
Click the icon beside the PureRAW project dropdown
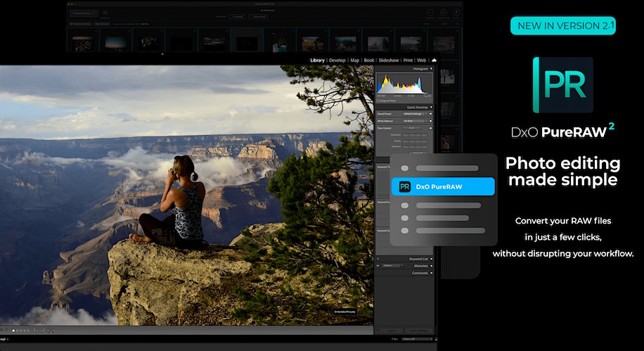(105, 13)
